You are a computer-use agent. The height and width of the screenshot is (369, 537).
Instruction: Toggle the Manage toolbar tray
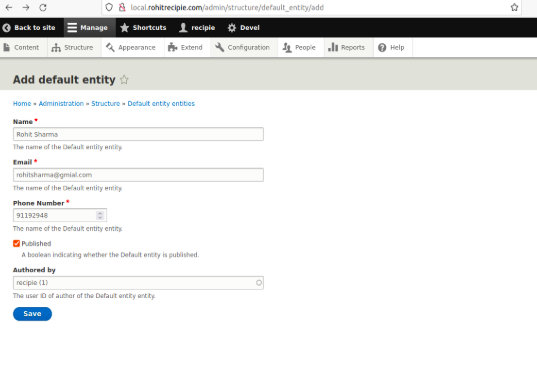click(88, 28)
